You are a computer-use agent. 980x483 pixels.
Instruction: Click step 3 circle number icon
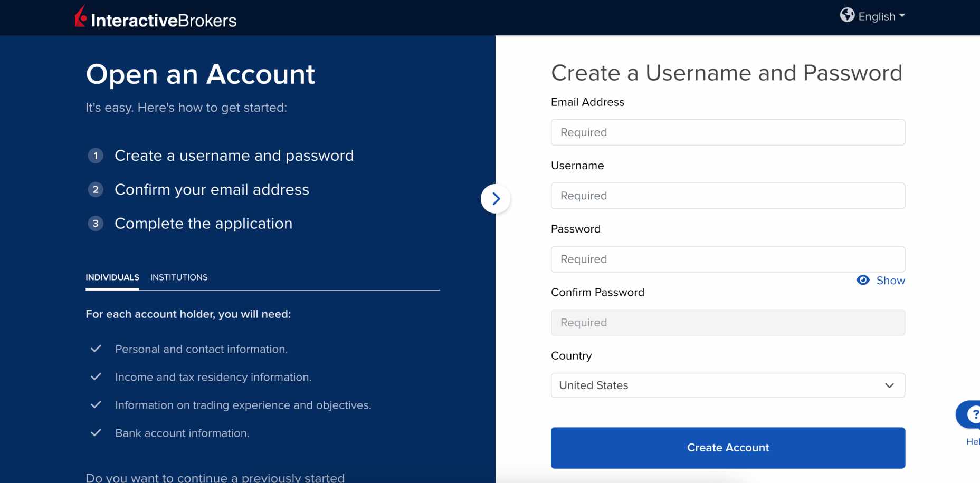click(x=96, y=223)
